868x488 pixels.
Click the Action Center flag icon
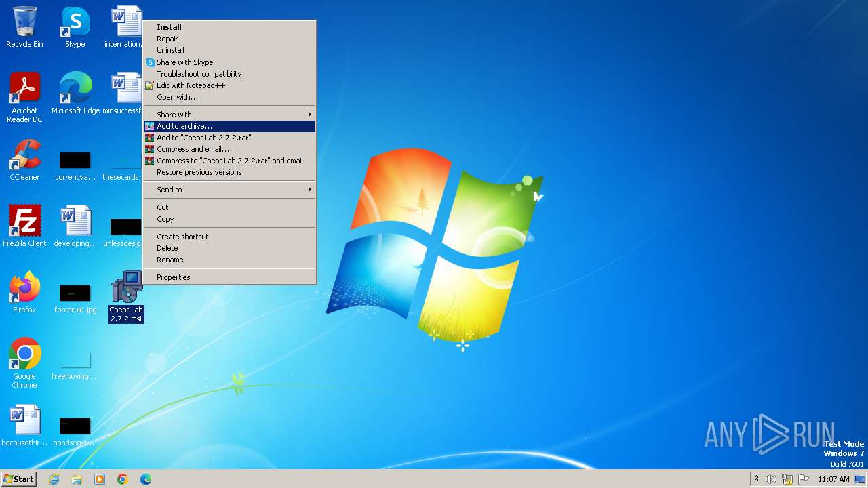click(804, 479)
